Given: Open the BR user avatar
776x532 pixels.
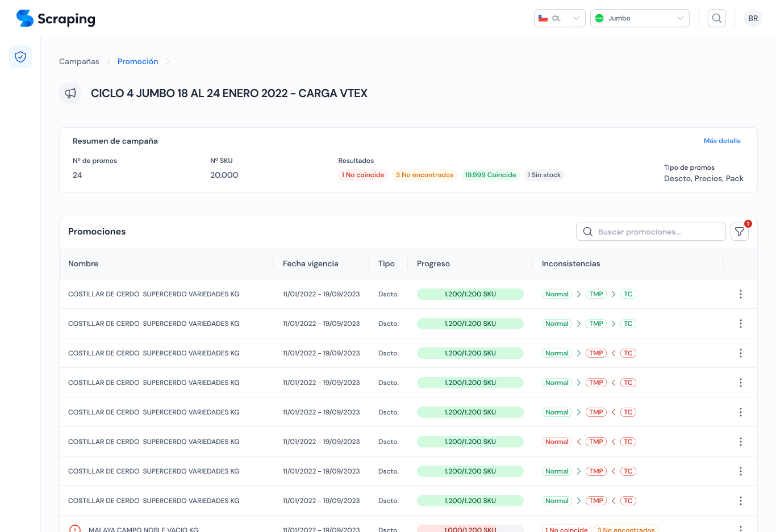Looking at the screenshot, I should point(753,18).
